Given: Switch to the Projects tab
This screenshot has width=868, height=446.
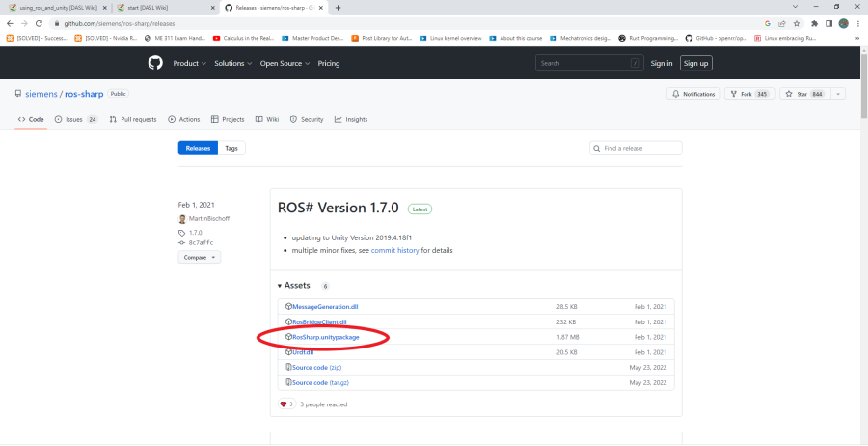Looking at the screenshot, I should tap(228, 119).
